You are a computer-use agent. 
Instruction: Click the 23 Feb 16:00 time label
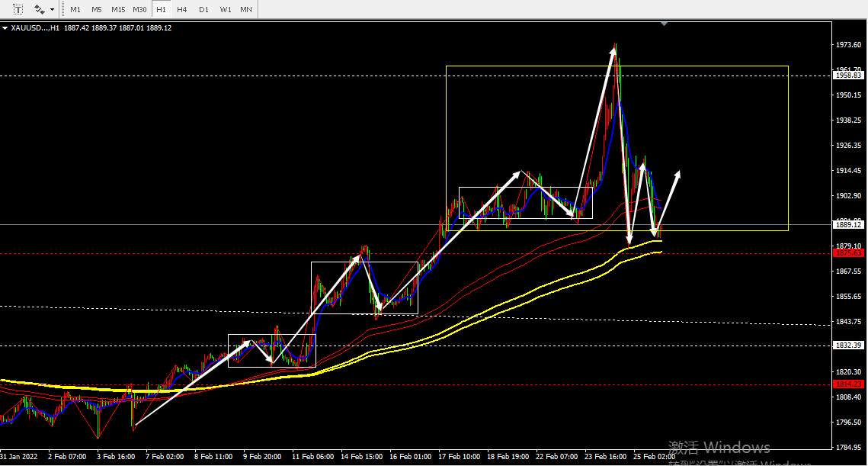coord(606,457)
